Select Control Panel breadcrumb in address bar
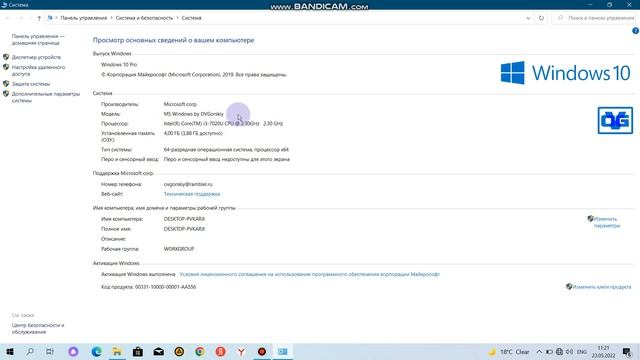The image size is (640, 360). click(x=84, y=18)
